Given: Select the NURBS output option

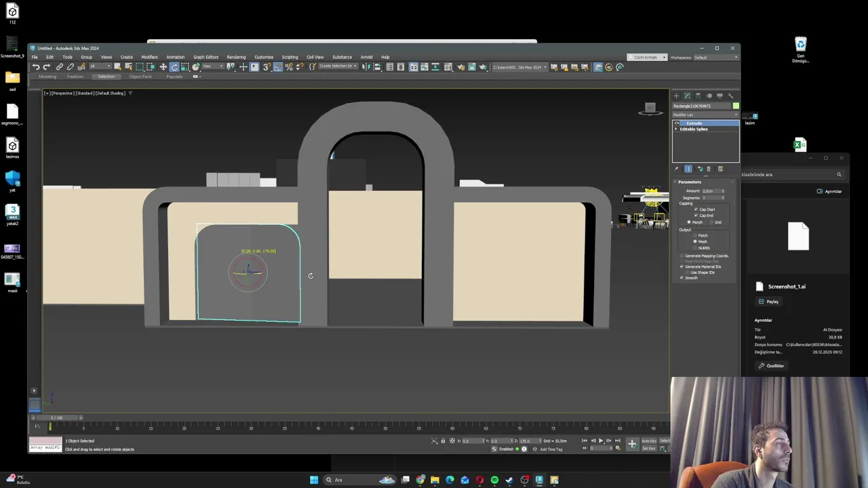Looking at the screenshot, I should pyautogui.click(x=695, y=247).
